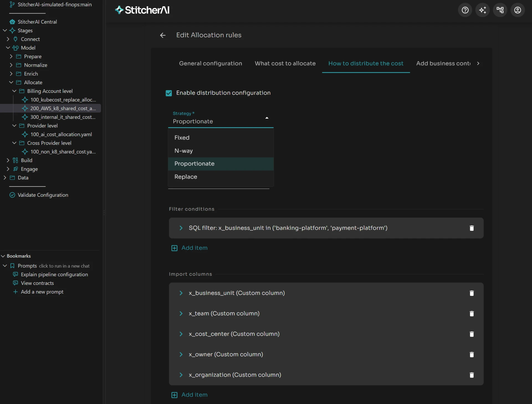Delete the x_cost_center import column

tap(472, 334)
